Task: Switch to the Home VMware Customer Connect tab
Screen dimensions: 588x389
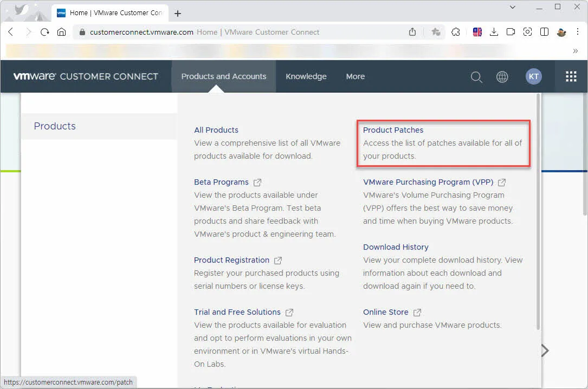Action: coord(108,12)
